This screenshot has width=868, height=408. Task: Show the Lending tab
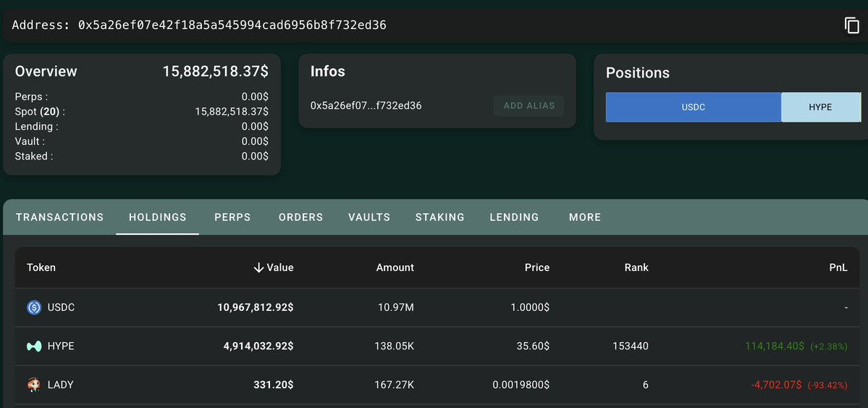pos(514,217)
